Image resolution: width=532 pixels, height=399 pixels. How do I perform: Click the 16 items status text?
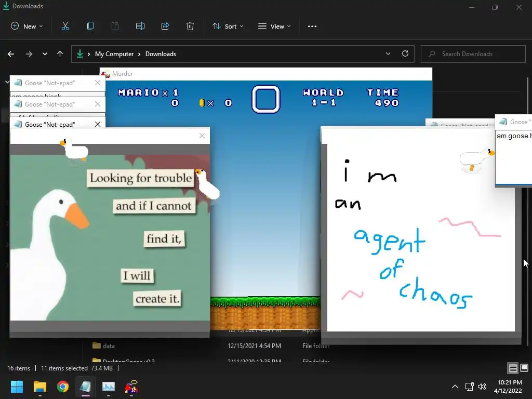click(x=19, y=368)
